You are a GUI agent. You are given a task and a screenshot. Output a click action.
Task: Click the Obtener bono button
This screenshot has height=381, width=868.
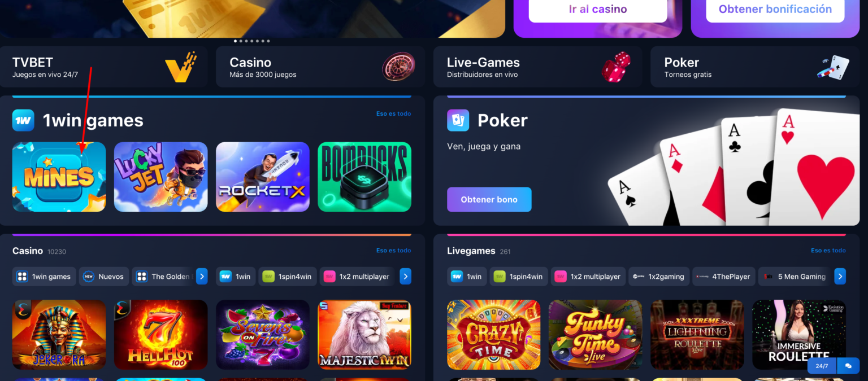[489, 200]
